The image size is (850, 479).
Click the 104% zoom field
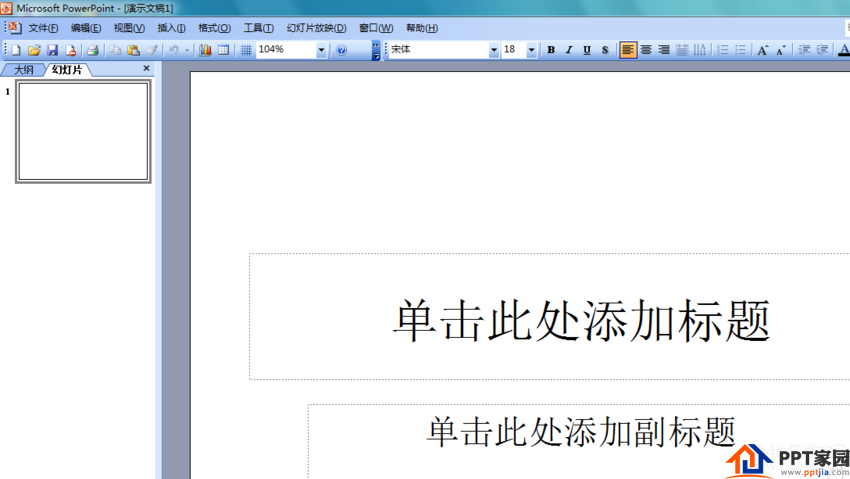286,50
